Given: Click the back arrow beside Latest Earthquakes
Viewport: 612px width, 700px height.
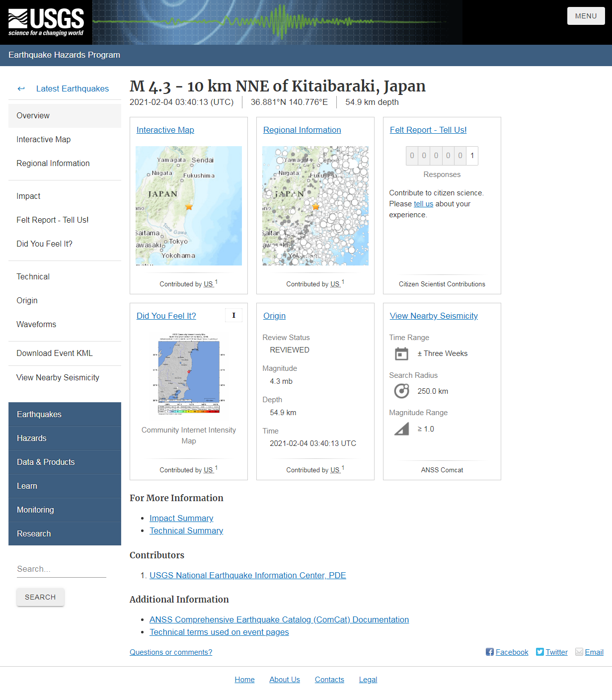Looking at the screenshot, I should pos(21,88).
